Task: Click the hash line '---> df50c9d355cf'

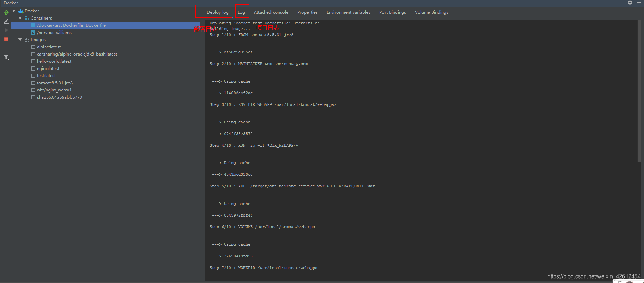Action: pos(232,52)
